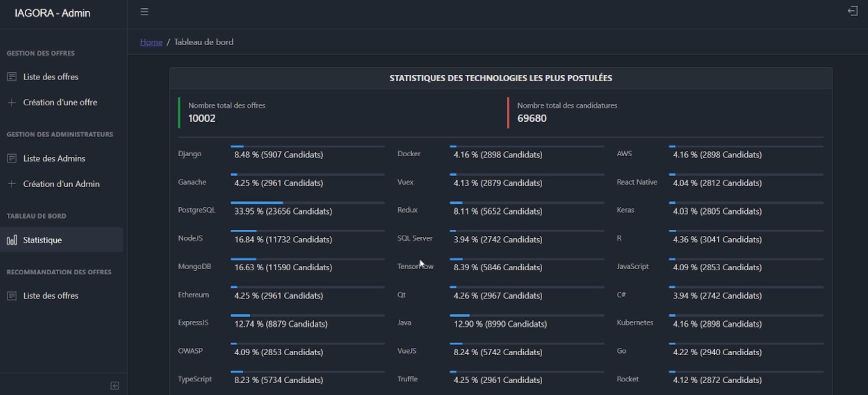
Task: Click the MongoDB progress bar
Action: point(307,259)
